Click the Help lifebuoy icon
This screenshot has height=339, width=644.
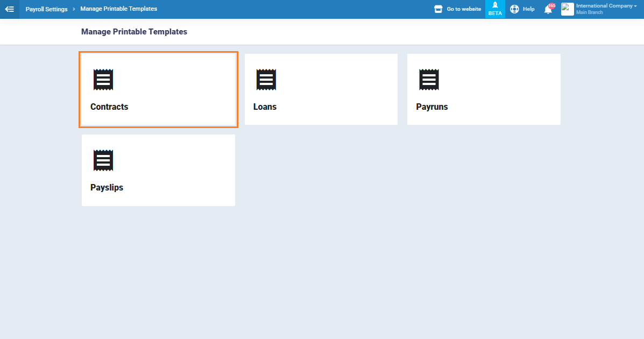[x=514, y=9]
